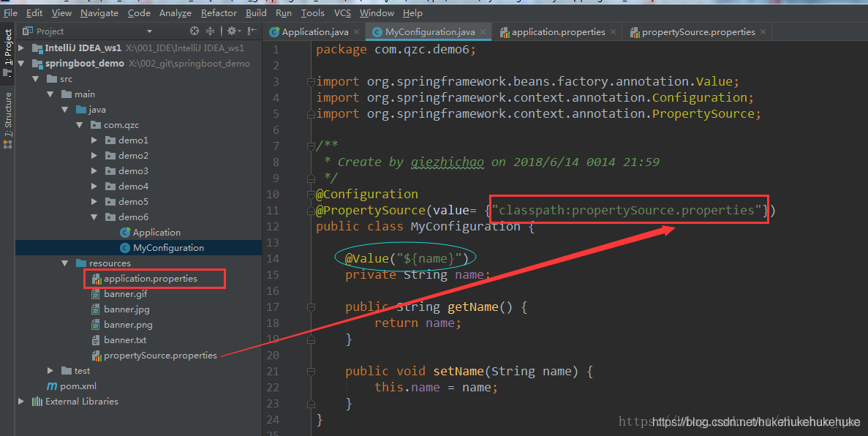Click the banner.txt file icon
Viewport: 868px width, 436px height.
96,340
